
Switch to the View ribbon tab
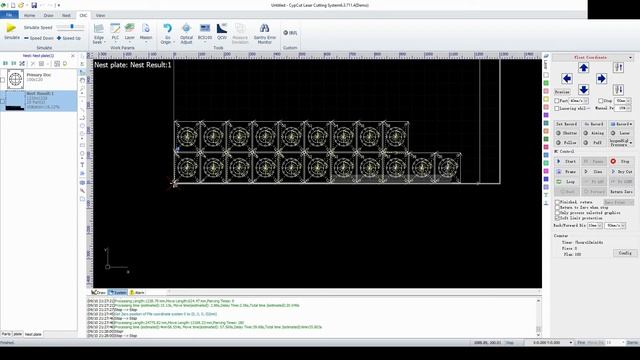pyautogui.click(x=100, y=16)
